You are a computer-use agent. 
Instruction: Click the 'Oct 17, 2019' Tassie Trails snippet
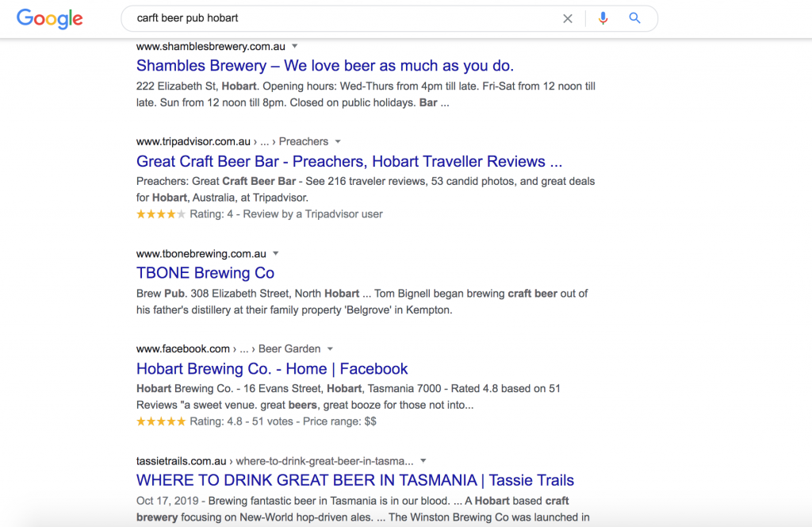pyautogui.click(x=362, y=509)
